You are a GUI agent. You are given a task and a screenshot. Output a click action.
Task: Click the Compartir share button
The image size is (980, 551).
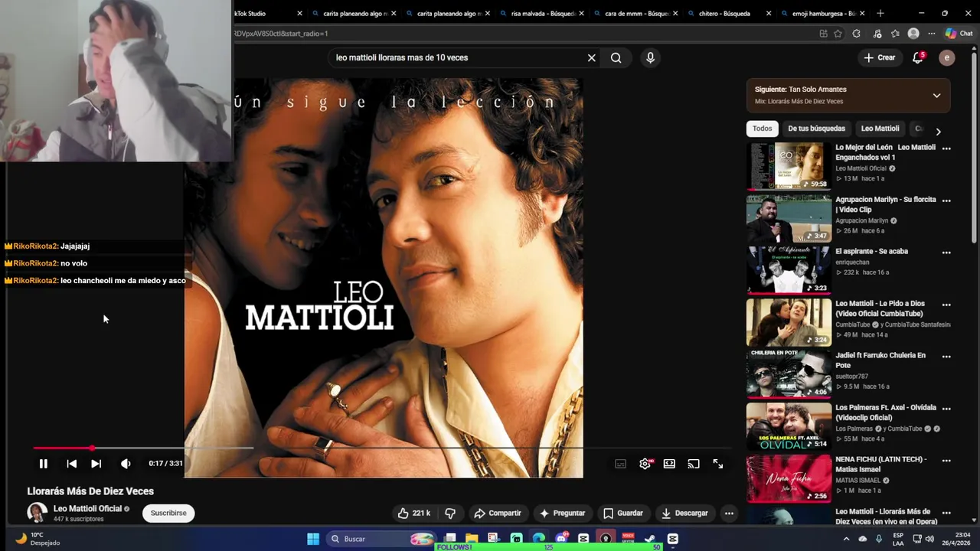coord(497,513)
